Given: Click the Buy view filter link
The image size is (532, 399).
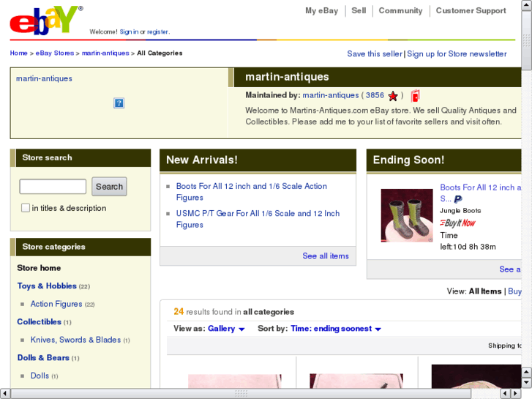Looking at the screenshot, I should (x=514, y=291).
